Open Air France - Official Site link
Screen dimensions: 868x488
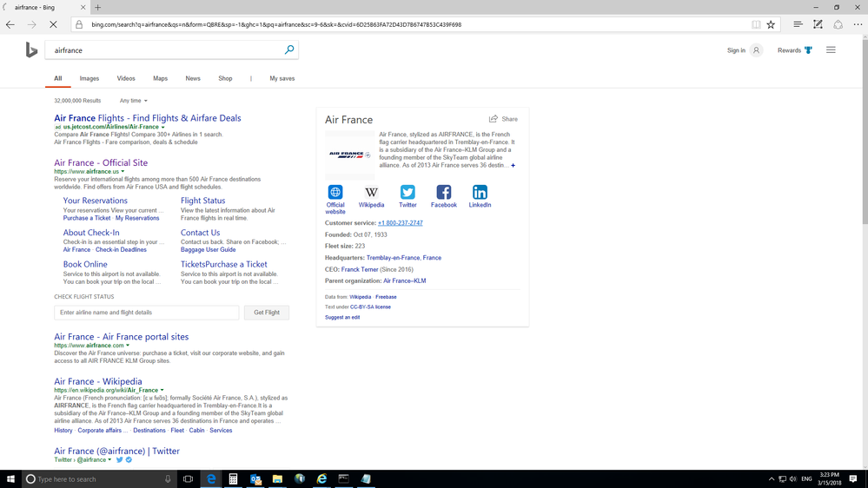tap(101, 162)
